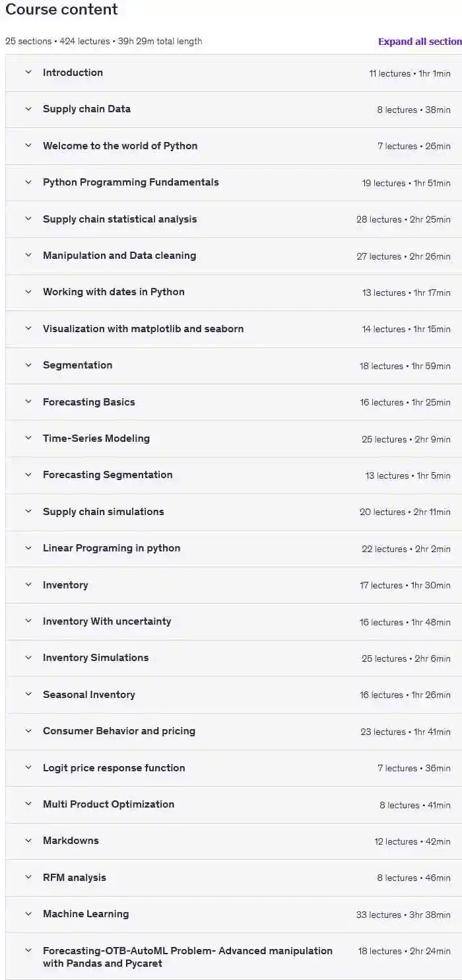
Task: Click Working with dates in Python title
Action: 114,292
